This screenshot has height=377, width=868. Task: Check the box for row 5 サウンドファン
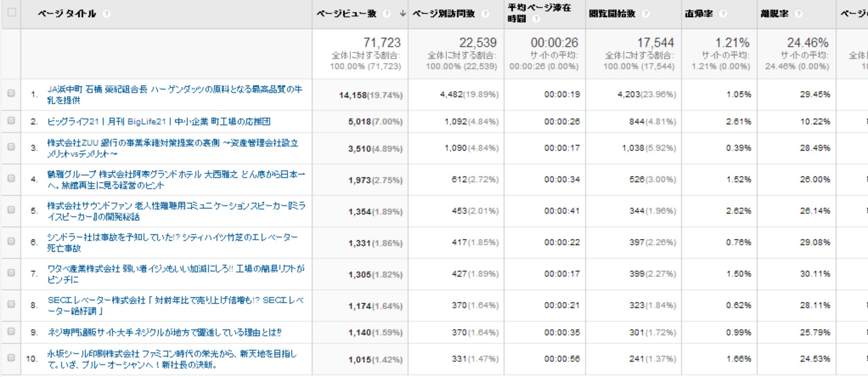(11, 210)
